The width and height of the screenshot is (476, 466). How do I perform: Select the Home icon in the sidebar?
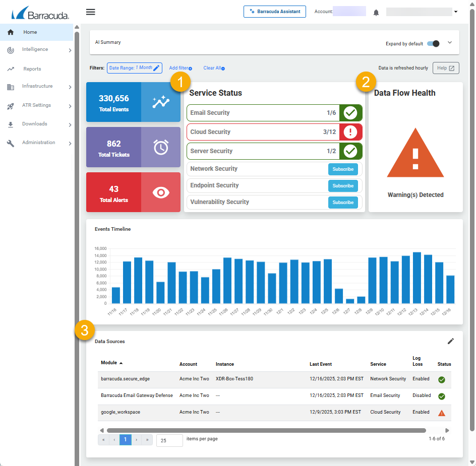10,32
